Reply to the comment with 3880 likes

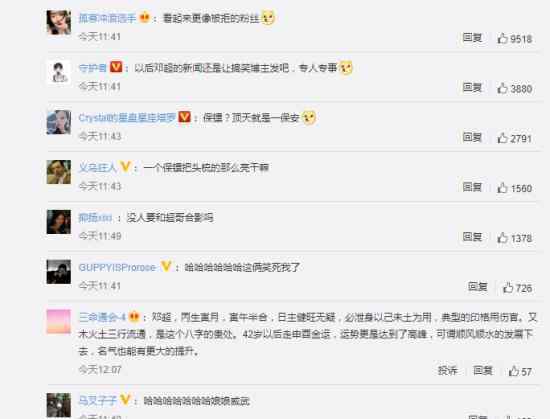click(x=472, y=87)
